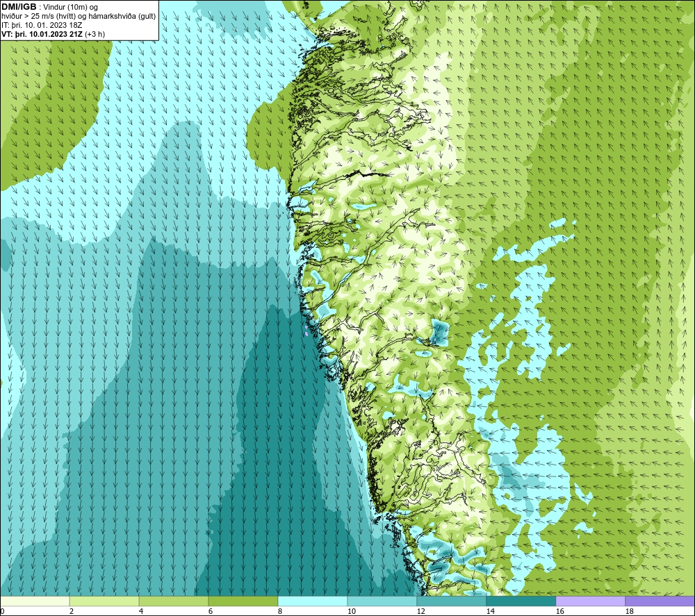Click the legend label '6'

tap(211, 612)
